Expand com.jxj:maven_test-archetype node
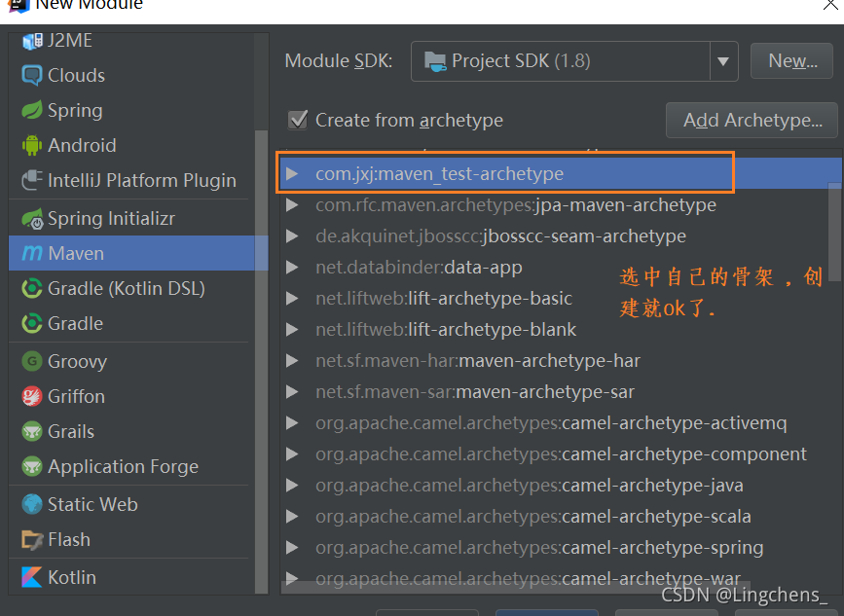The image size is (844, 616). coord(292,174)
